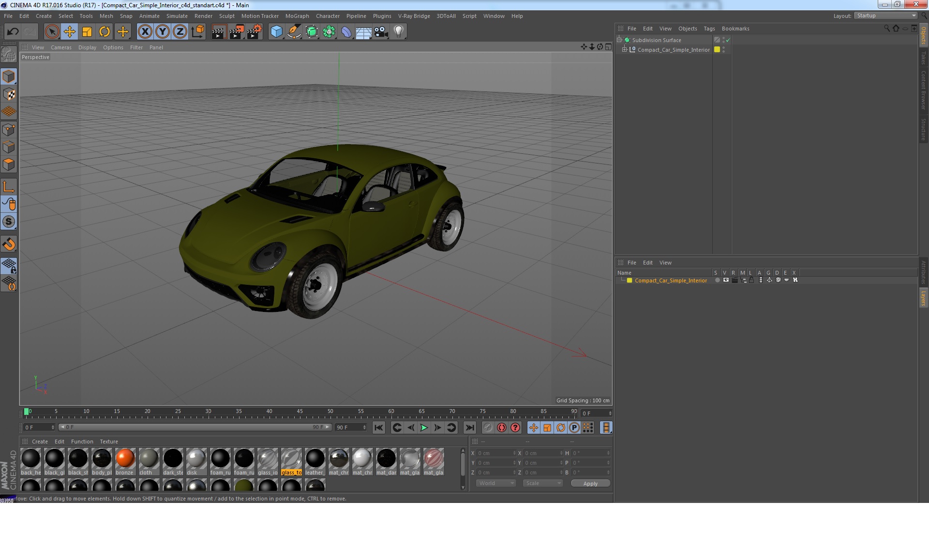This screenshot has height=560, width=929.
Task: Click the Undo arrow icon
Action: point(13,32)
